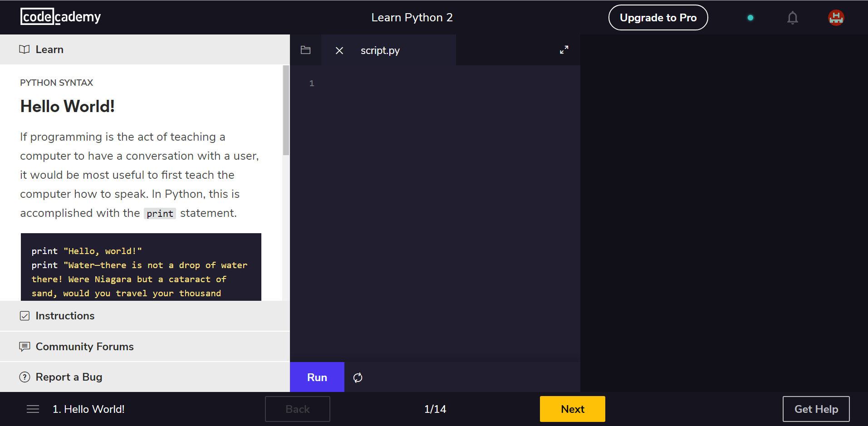
Task: Click the Learn book icon
Action: click(25, 49)
